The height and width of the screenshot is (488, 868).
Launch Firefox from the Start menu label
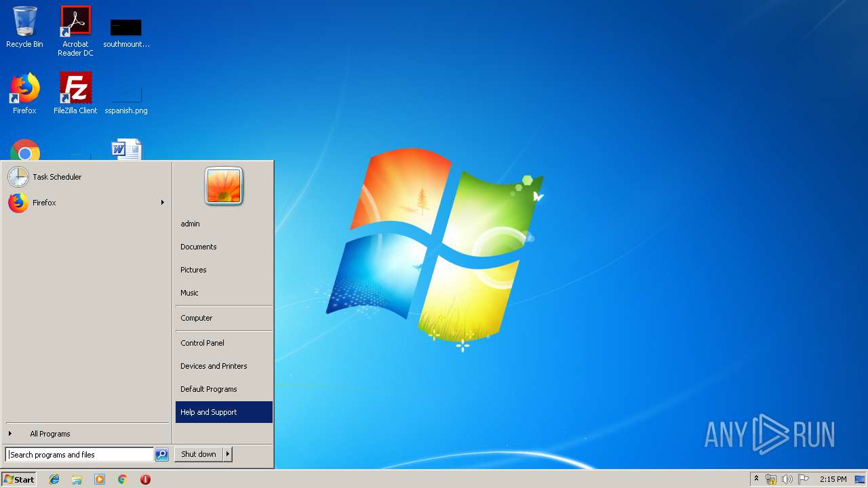pyautogui.click(x=44, y=203)
